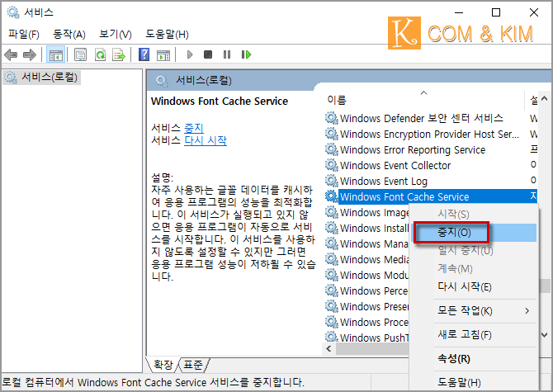Click the horizontal scrollbar left arrow

(x=329, y=349)
